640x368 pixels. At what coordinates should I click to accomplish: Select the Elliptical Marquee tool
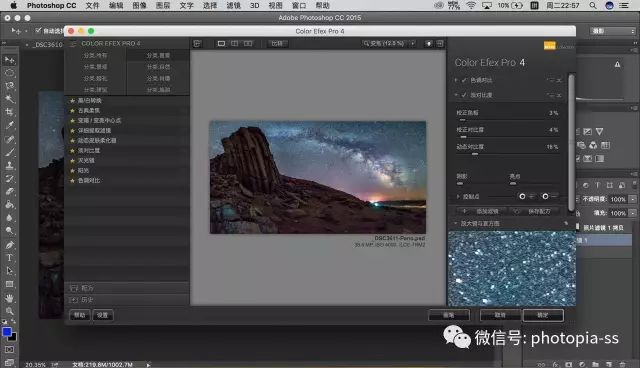pos(9,73)
